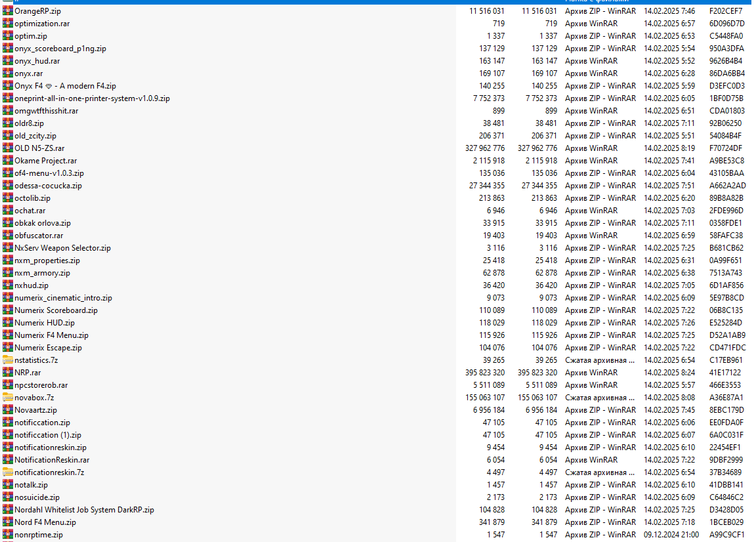Select Nordahl Whitelist Job System DarkRP.zip name

tap(85, 510)
